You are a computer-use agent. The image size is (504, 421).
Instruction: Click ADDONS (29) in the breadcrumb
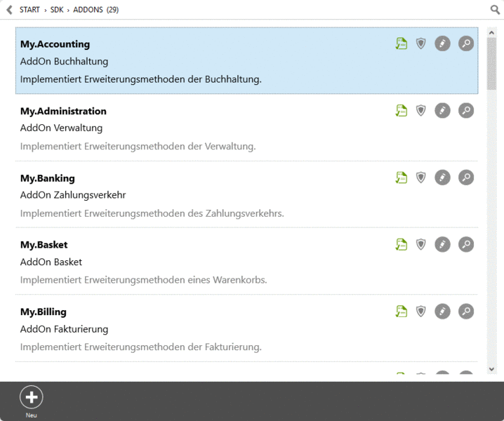click(95, 10)
